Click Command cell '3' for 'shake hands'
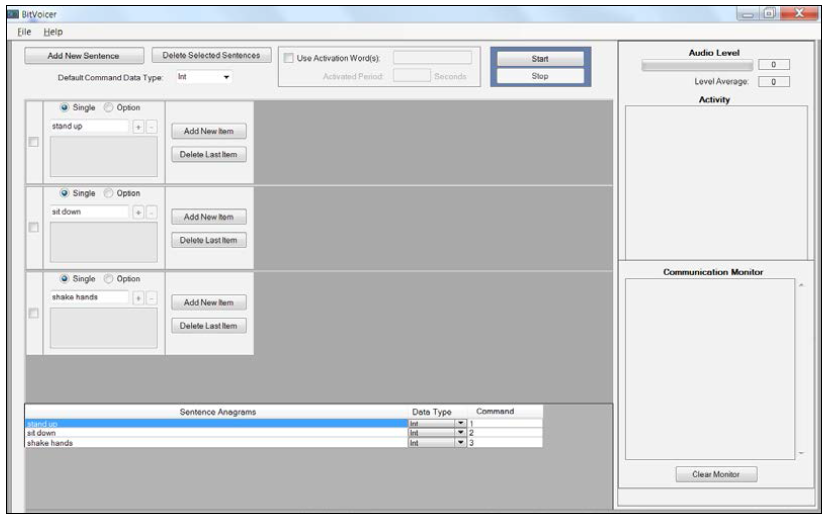Viewport: 831px width, 526px height. (505, 442)
